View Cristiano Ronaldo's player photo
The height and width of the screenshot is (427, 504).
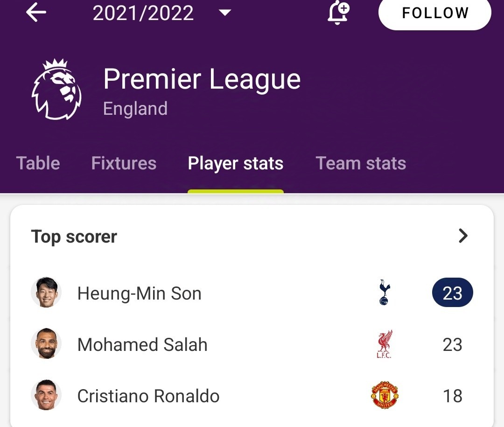coord(46,395)
